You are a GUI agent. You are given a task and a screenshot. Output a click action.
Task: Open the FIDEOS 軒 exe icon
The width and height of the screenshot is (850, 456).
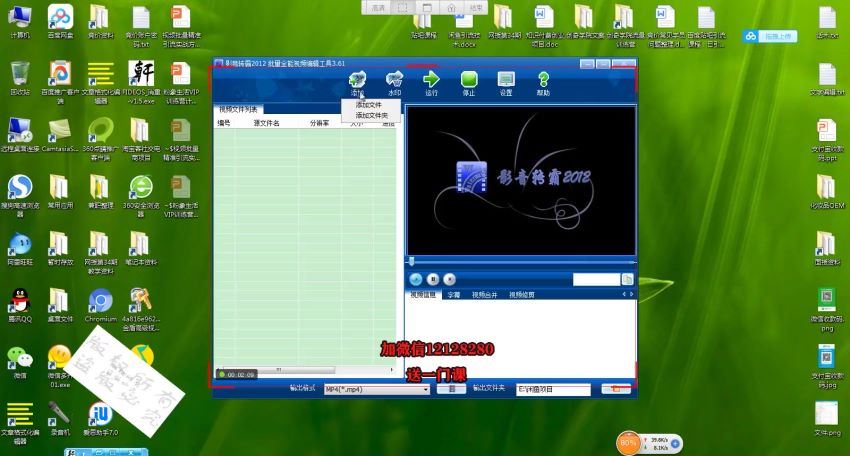coord(141,82)
